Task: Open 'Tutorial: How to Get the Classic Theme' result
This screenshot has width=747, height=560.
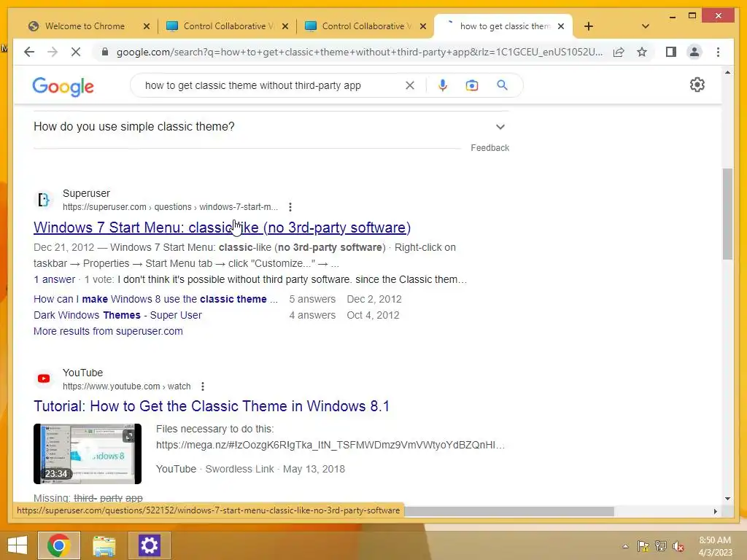Action: [x=212, y=406]
